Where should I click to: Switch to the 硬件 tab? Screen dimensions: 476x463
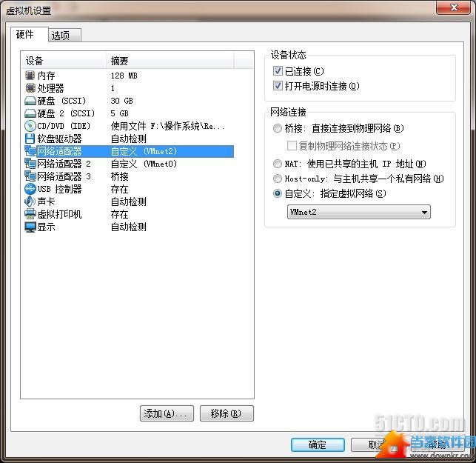pos(30,34)
